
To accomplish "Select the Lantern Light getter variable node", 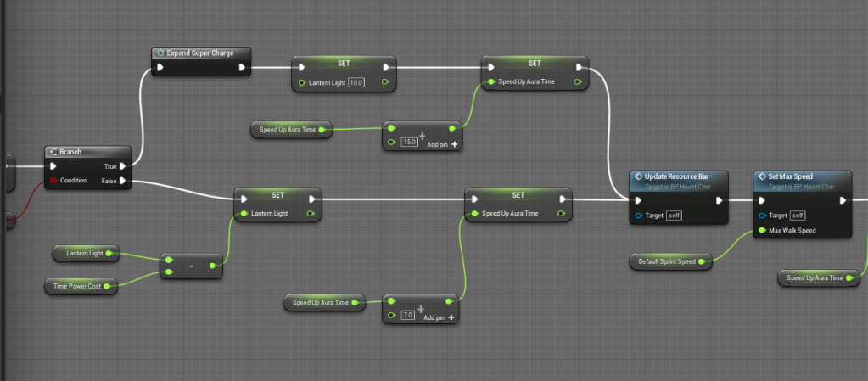I will point(85,253).
